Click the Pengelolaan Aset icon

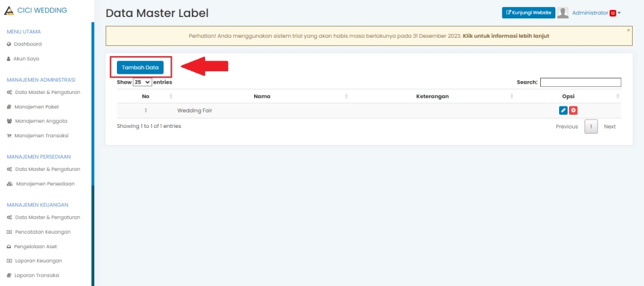click(x=9, y=247)
